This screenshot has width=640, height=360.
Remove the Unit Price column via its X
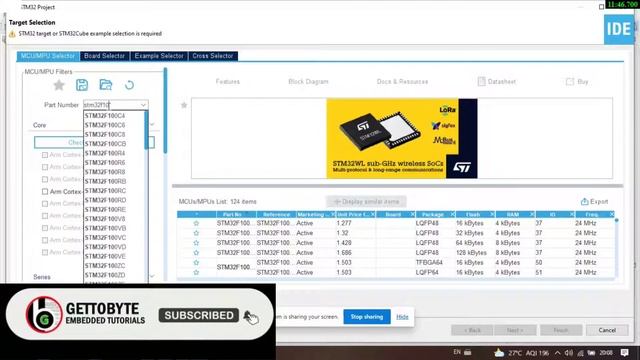[372, 214]
